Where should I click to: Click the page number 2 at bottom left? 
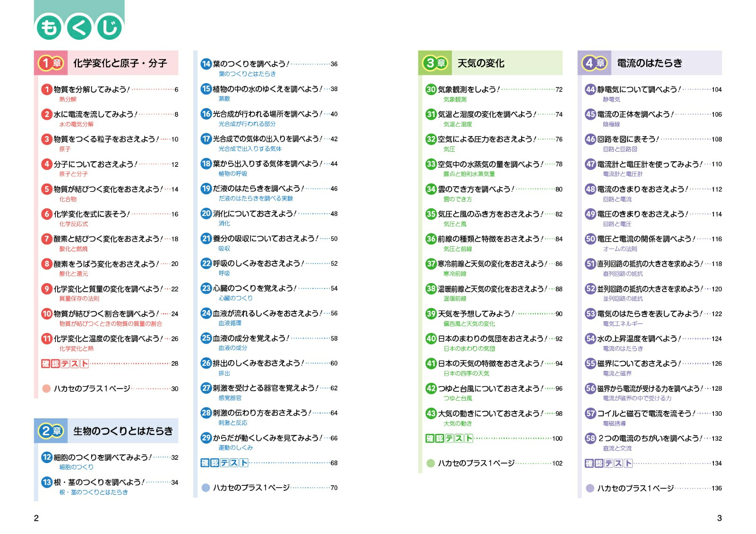click(x=36, y=518)
